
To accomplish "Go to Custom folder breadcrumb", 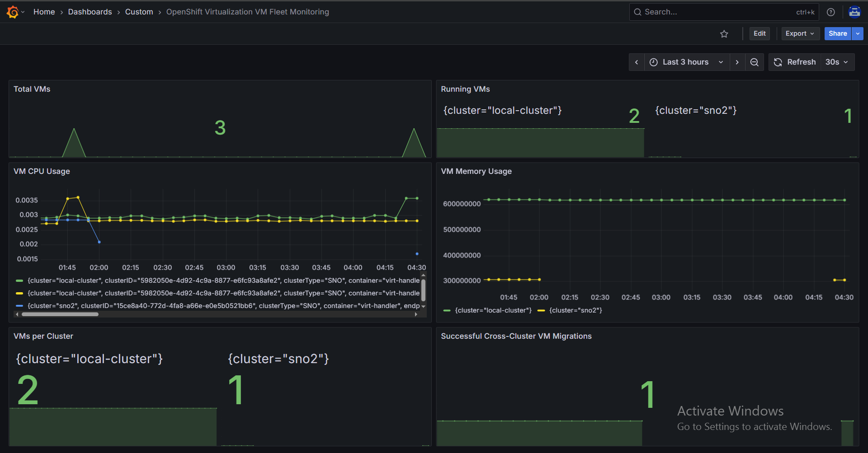I will 139,12.
